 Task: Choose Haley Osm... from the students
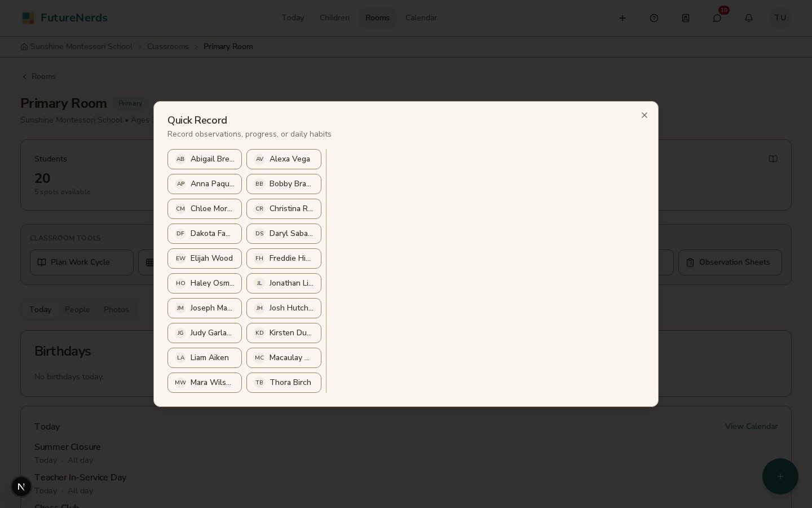(x=205, y=283)
